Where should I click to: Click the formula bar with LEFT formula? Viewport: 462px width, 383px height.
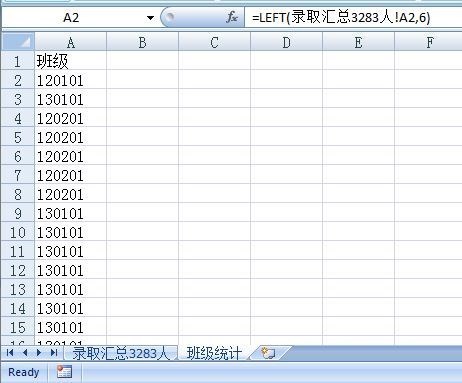(x=353, y=17)
